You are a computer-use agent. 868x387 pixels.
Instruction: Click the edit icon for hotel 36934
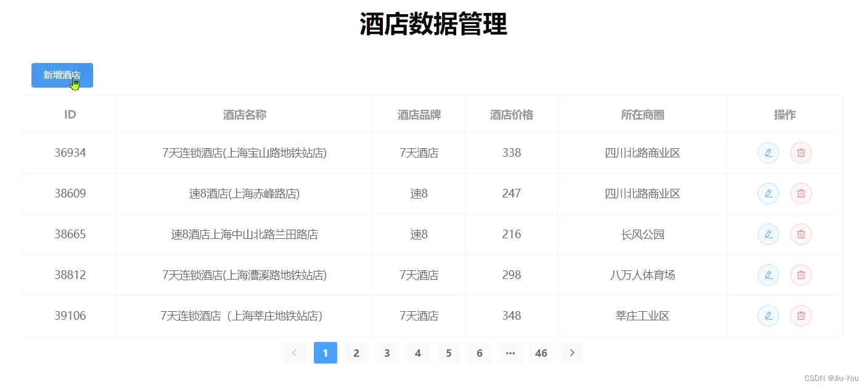pos(768,152)
